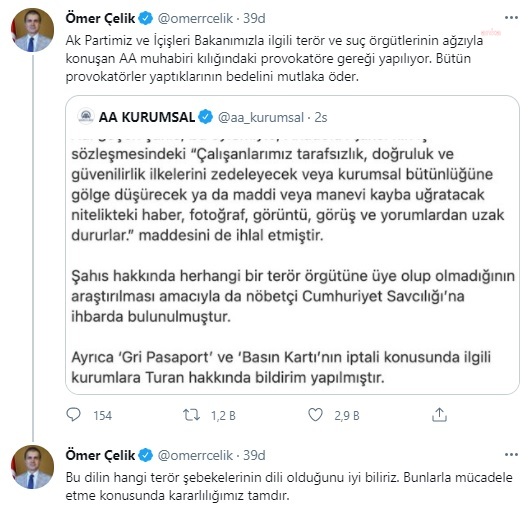Click the 2s timestamp in quoted tweet
The image size is (531, 513).
(320, 117)
